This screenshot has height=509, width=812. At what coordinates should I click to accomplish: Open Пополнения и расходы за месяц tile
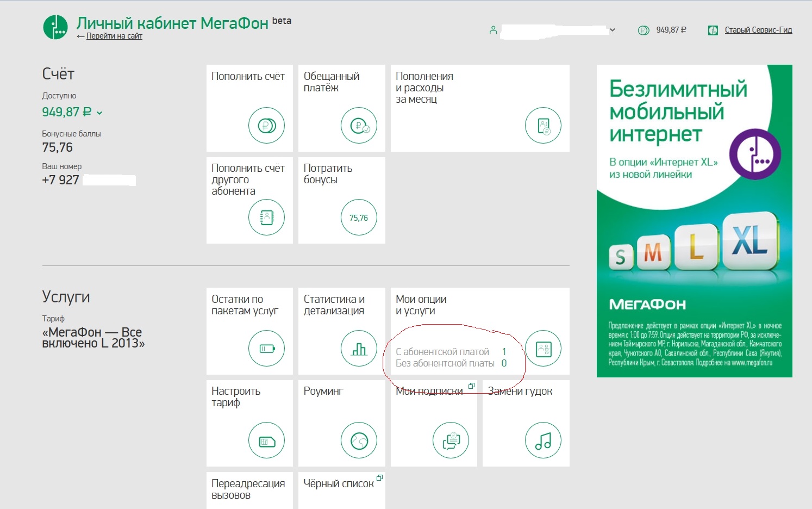point(480,108)
